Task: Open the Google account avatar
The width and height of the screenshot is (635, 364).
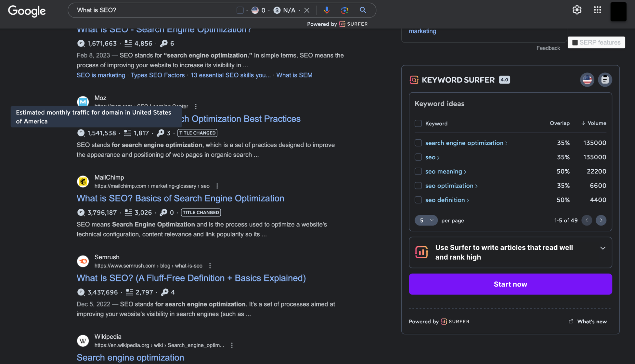Action: tap(618, 11)
